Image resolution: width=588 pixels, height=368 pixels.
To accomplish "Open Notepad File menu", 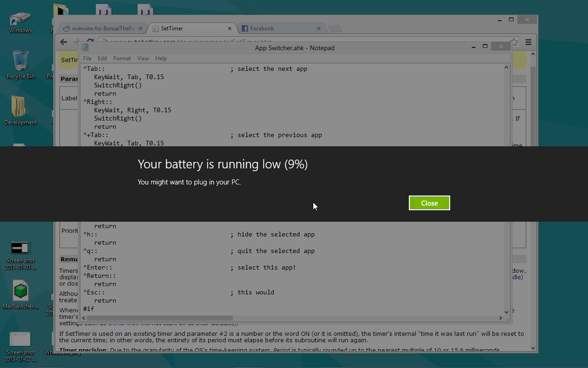I will pos(87,58).
